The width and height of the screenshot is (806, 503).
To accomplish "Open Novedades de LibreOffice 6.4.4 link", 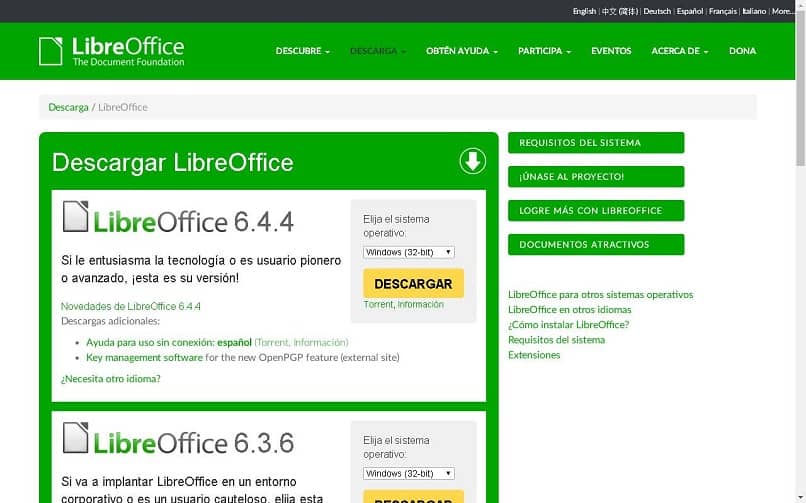I will click(131, 306).
